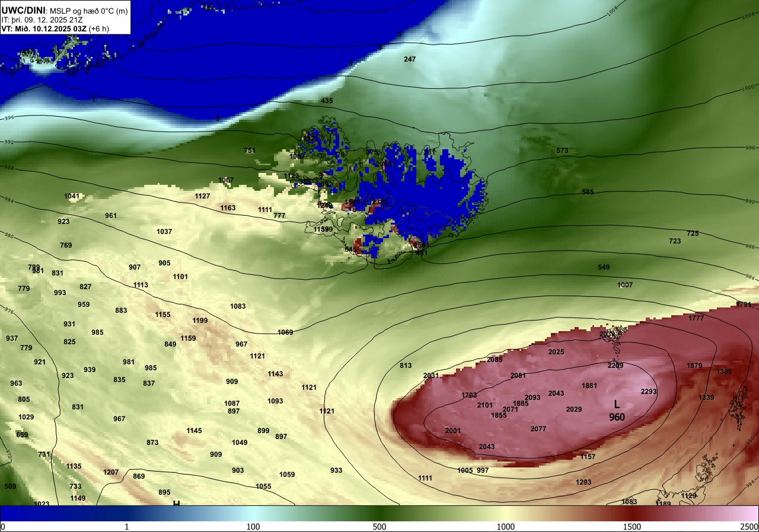Click the height value 1207
Image resolution: width=759 pixels, height=532 pixels.
[x=111, y=472]
